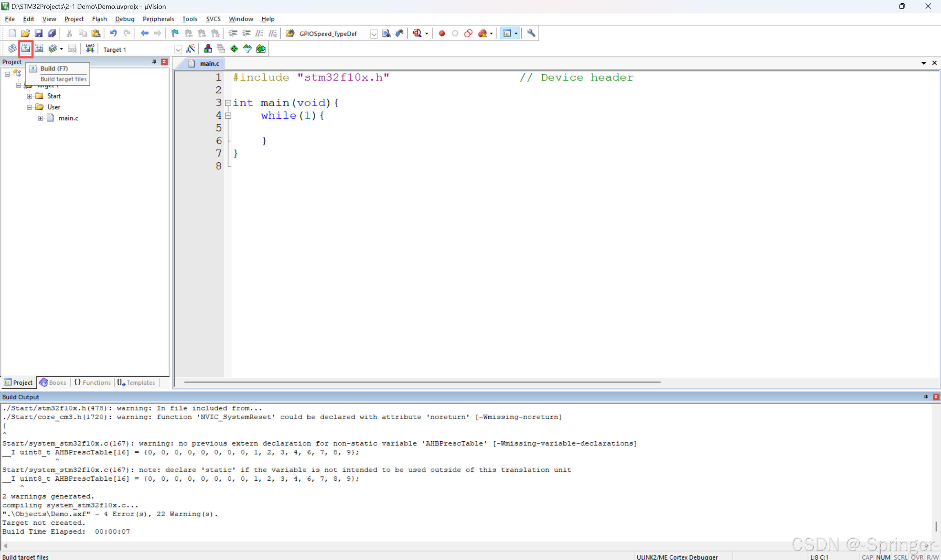
Task: Select main.c in the project tree
Action: click(x=68, y=118)
